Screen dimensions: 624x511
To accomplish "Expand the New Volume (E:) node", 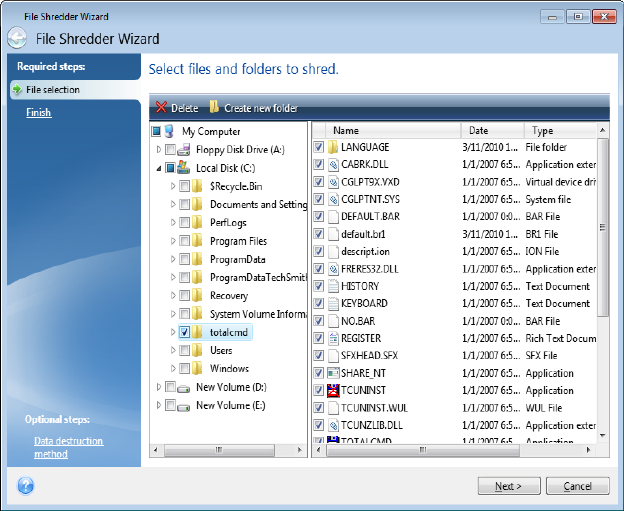I will 159,405.
